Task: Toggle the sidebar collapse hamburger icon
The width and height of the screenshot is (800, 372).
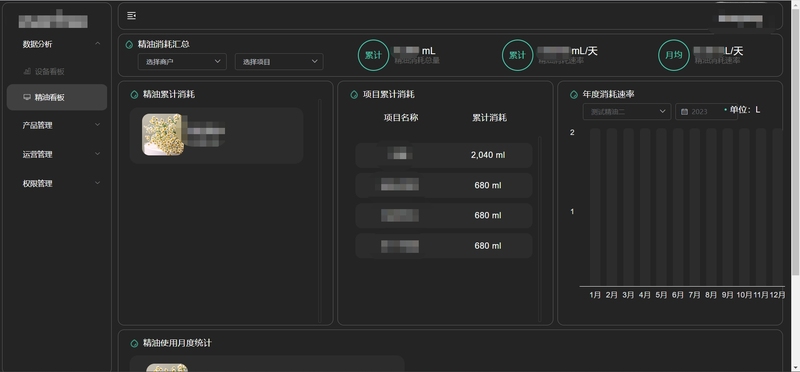Action: [x=131, y=16]
